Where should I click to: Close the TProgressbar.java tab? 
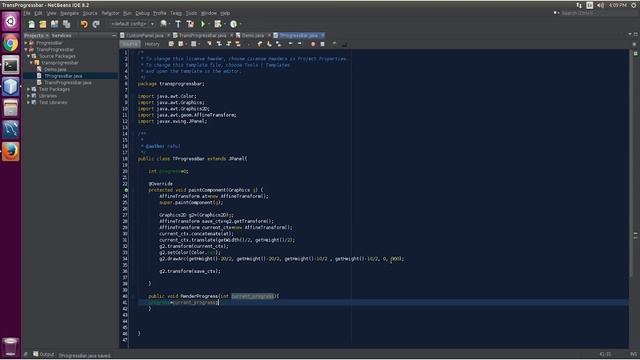(x=323, y=36)
